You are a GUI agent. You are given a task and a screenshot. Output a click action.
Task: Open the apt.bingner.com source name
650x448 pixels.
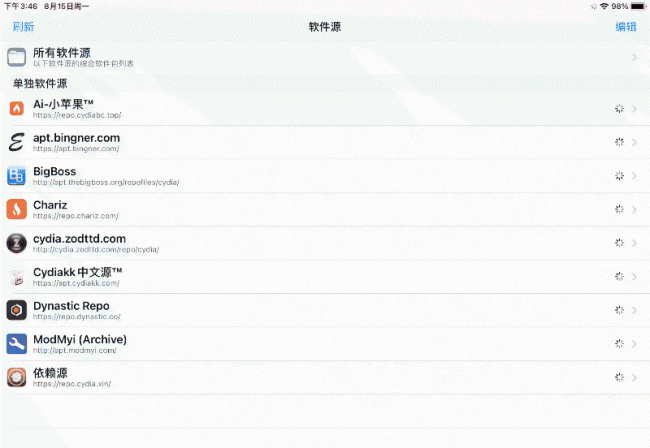[x=77, y=138]
